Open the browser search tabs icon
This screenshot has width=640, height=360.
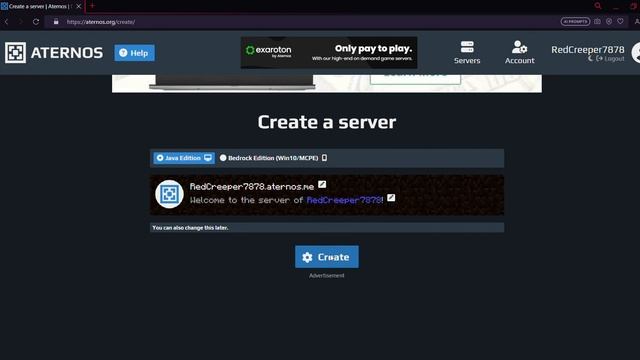[598, 6]
